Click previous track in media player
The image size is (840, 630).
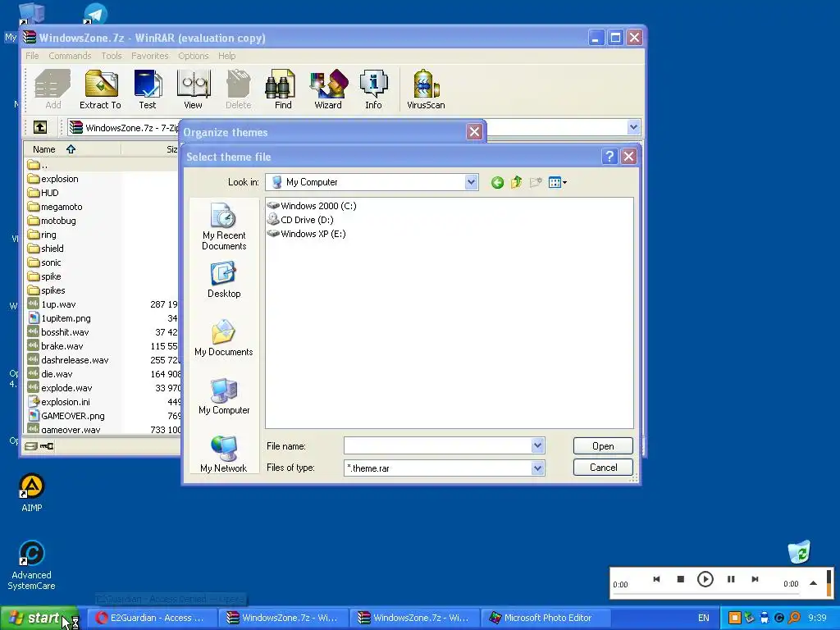point(656,579)
